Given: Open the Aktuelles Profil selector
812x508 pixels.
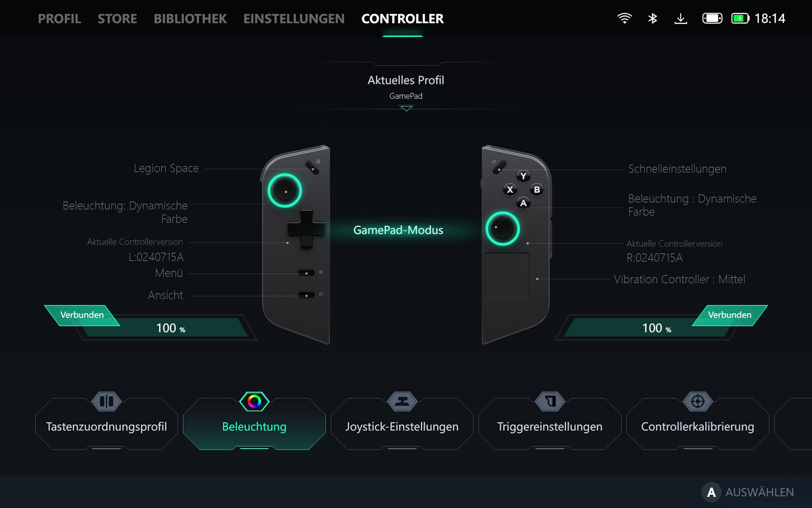Looking at the screenshot, I should [x=406, y=87].
